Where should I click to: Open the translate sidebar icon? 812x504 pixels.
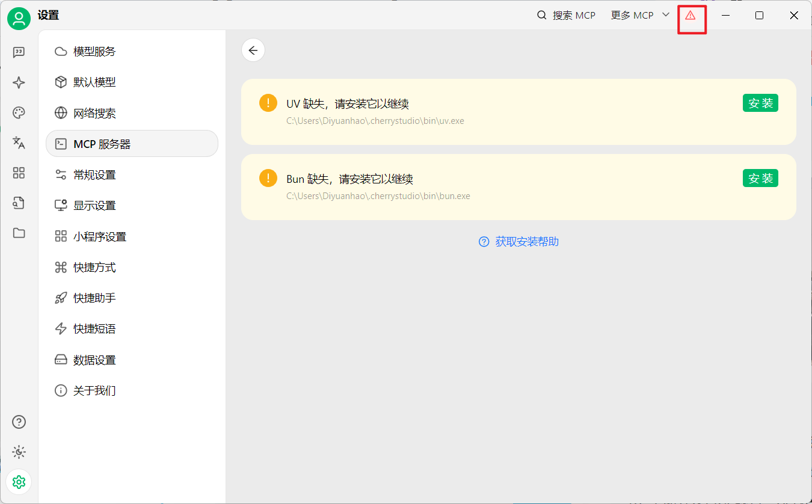(x=19, y=143)
